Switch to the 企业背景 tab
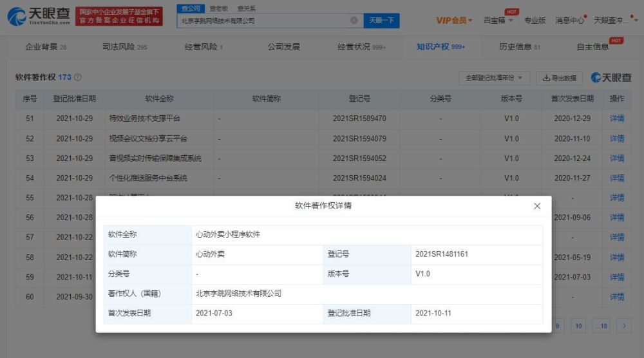Viewport: 644px width, 358px height. (x=46, y=47)
